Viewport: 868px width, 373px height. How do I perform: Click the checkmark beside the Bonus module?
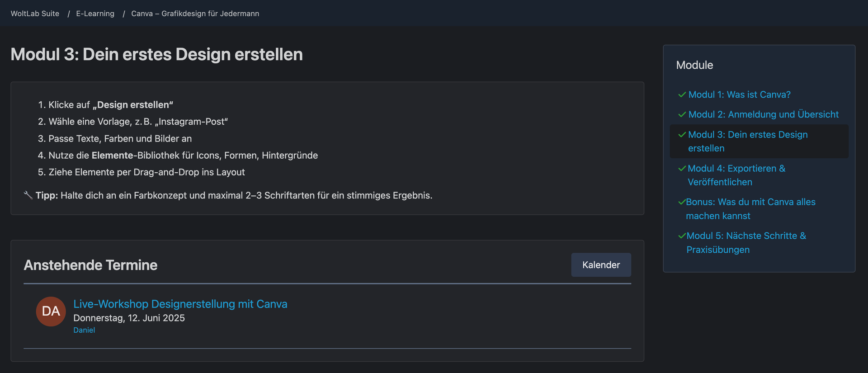tap(682, 202)
